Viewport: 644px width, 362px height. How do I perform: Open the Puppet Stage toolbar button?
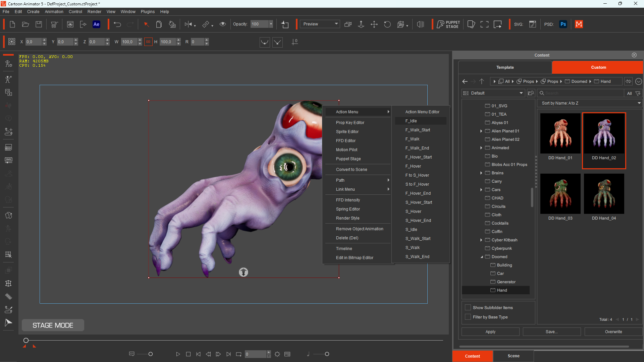tap(448, 24)
